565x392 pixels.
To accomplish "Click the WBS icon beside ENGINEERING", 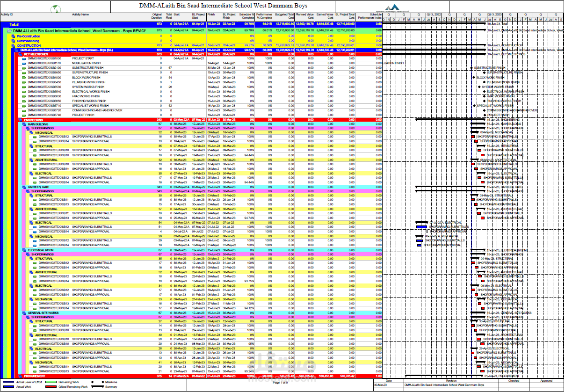I will pyautogui.click(x=20, y=120).
